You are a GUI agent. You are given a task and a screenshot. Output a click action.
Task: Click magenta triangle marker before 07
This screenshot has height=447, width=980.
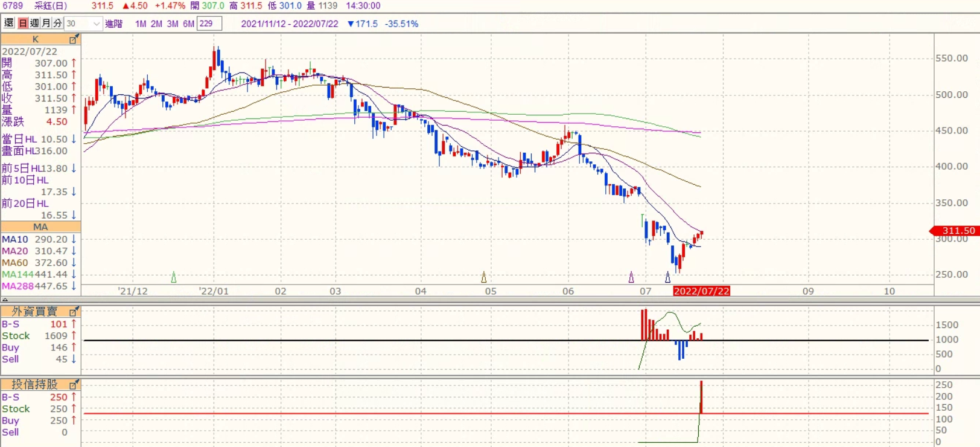[x=631, y=277]
